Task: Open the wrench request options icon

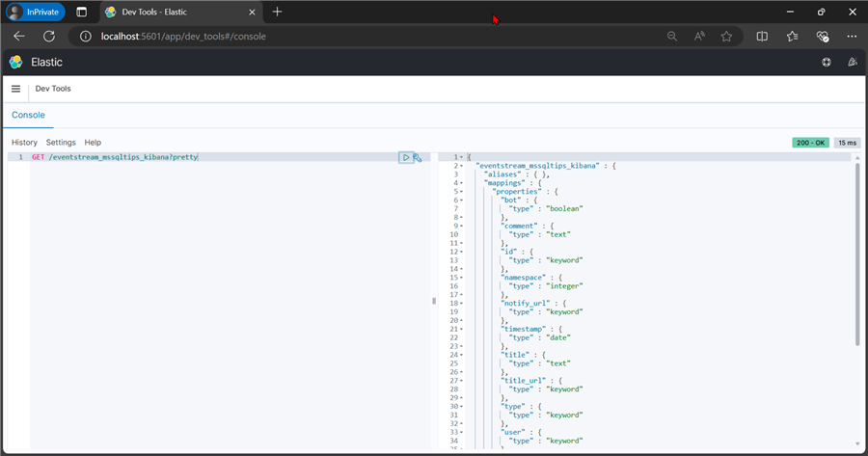Action: tap(418, 157)
